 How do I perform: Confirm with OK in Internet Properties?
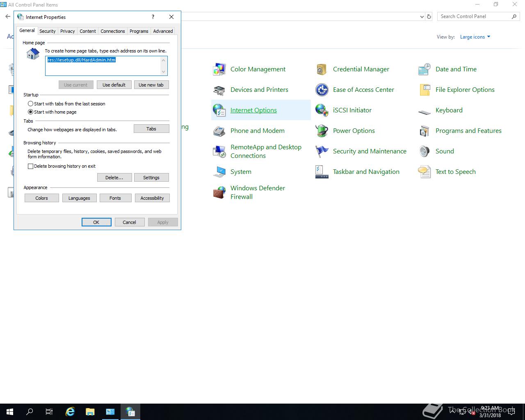point(96,222)
